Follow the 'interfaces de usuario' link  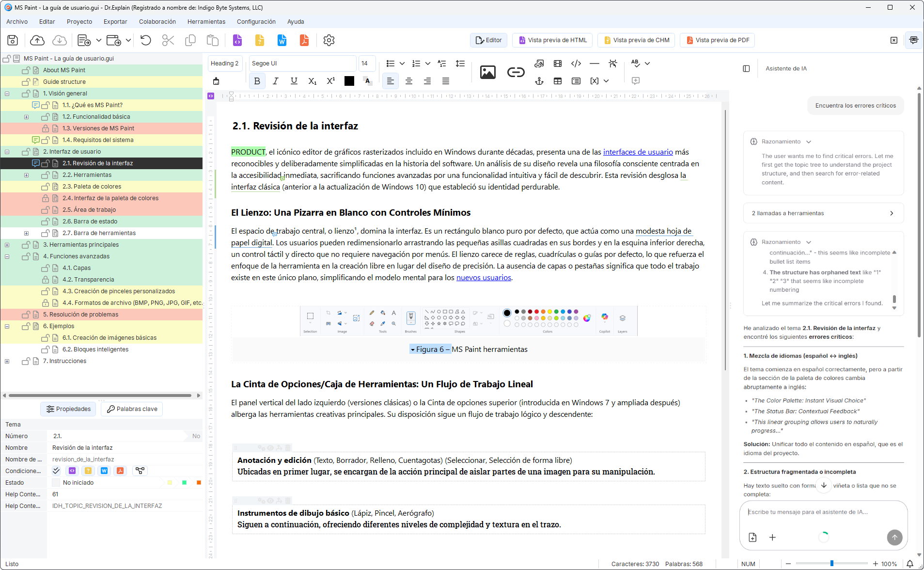point(638,152)
